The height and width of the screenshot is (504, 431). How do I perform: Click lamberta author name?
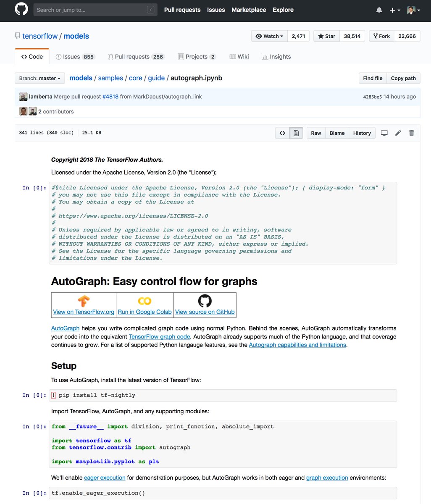(41, 97)
